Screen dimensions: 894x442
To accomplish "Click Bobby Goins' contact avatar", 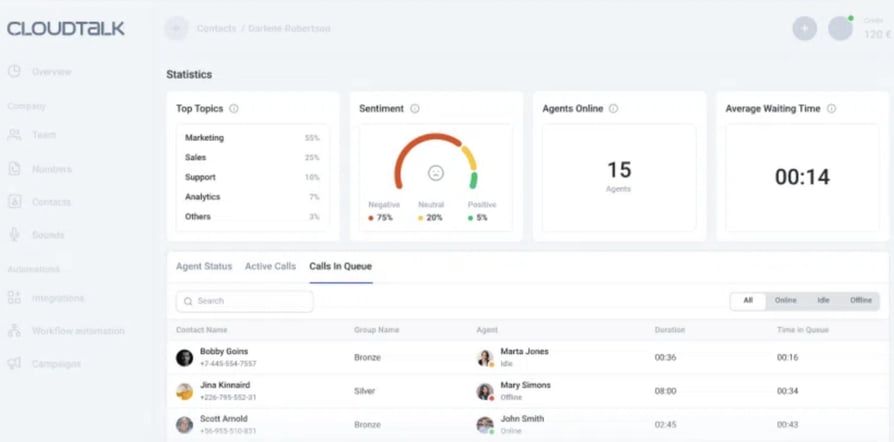I will coord(184,358).
